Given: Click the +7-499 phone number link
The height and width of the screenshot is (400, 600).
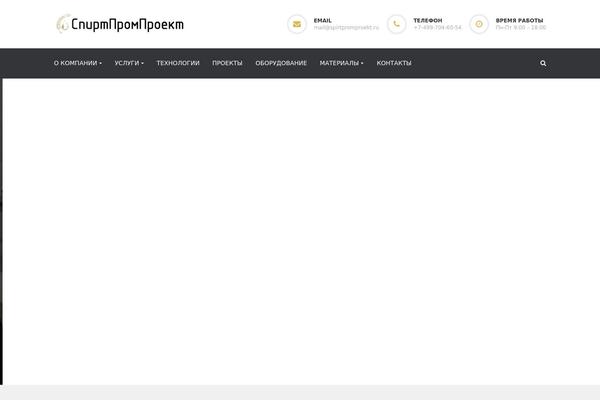Looking at the screenshot, I should (x=437, y=28).
